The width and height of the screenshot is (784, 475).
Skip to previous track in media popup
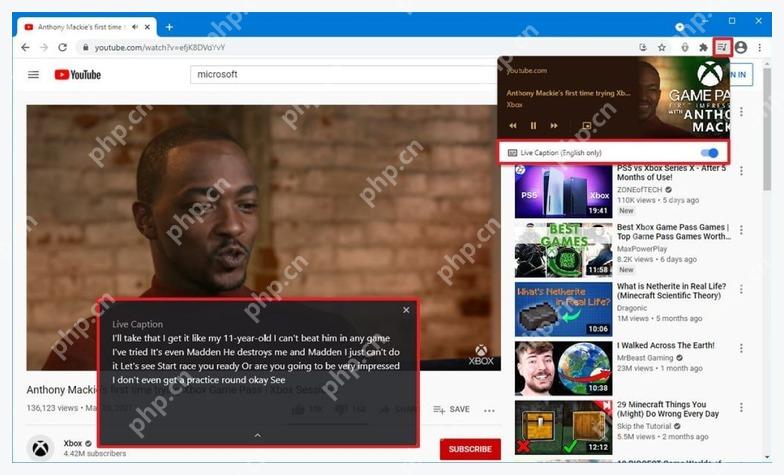pos(512,126)
